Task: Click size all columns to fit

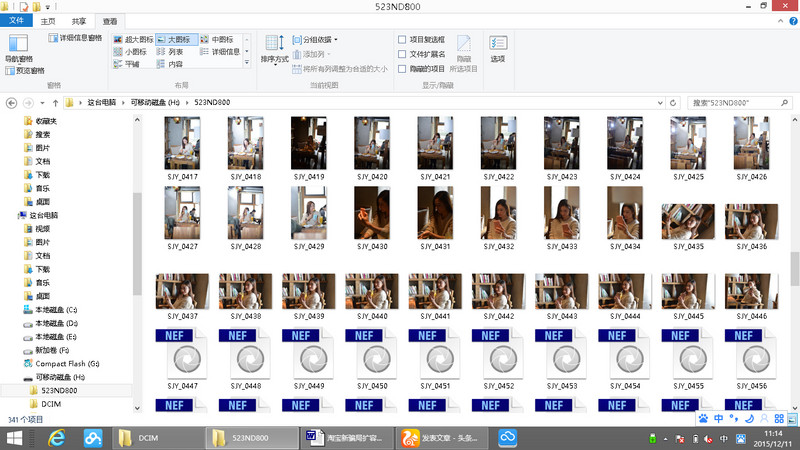Action: 340,69
